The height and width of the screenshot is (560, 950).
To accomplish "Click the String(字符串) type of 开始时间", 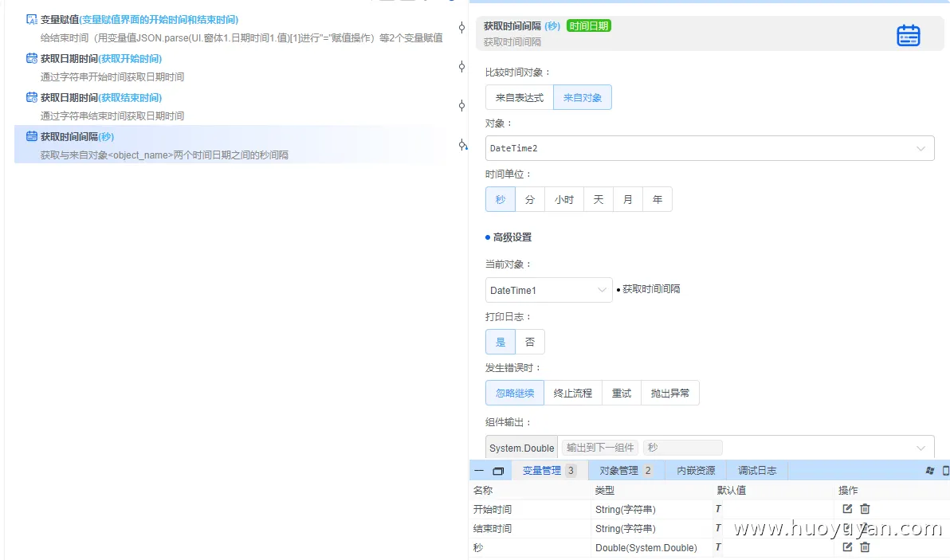I will 626,509.
